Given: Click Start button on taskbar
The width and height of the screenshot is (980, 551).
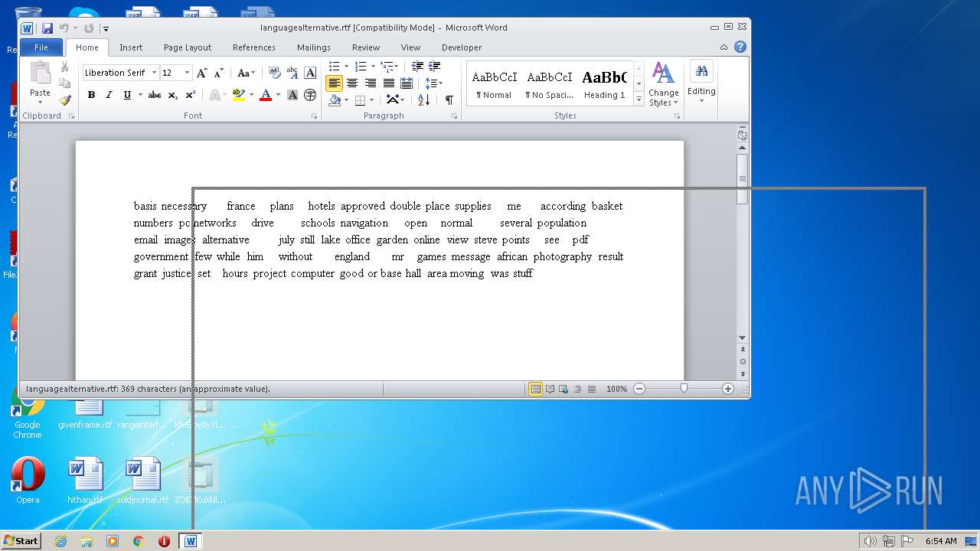Looking at the screenshot, I should [21, 540].
